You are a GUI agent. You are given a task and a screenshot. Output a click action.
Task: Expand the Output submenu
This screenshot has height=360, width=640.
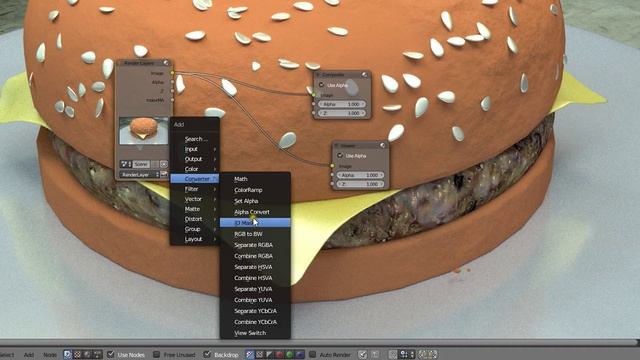[195, 159]
